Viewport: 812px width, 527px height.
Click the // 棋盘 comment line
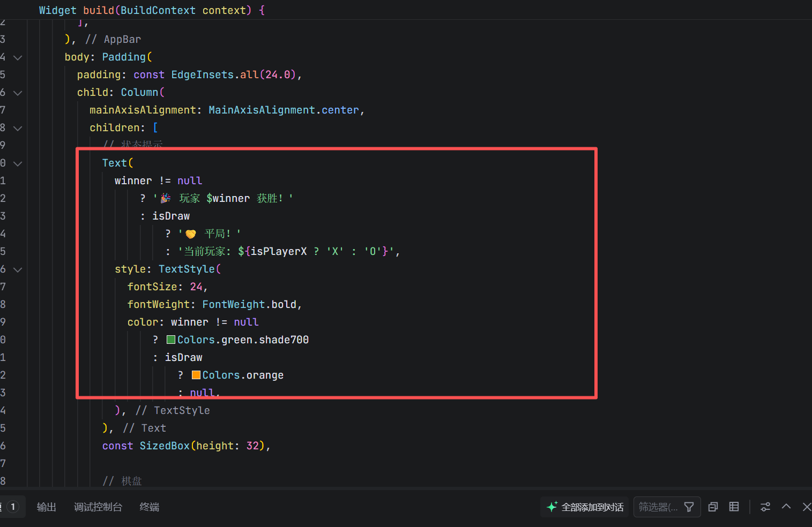[122, 481]
